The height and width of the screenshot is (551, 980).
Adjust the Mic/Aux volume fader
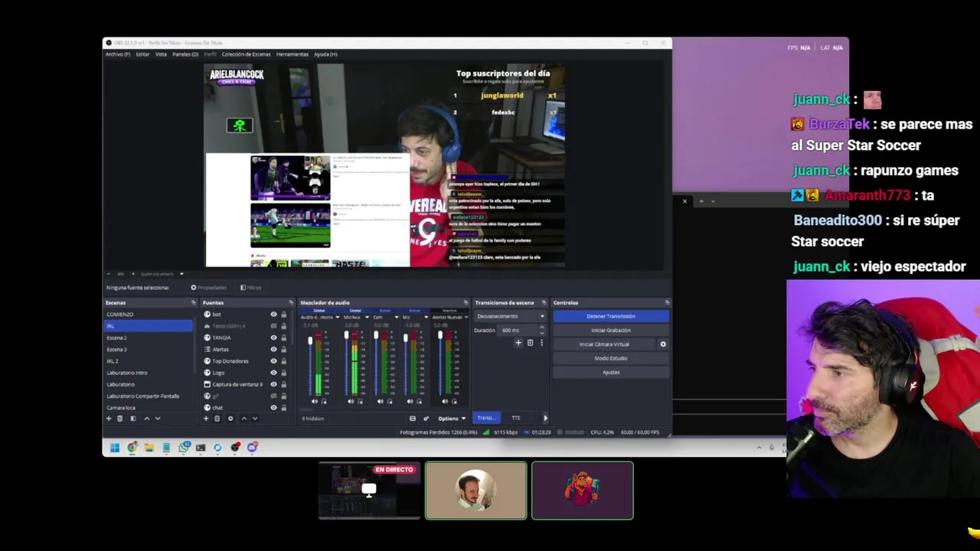[x=346, y=336]
